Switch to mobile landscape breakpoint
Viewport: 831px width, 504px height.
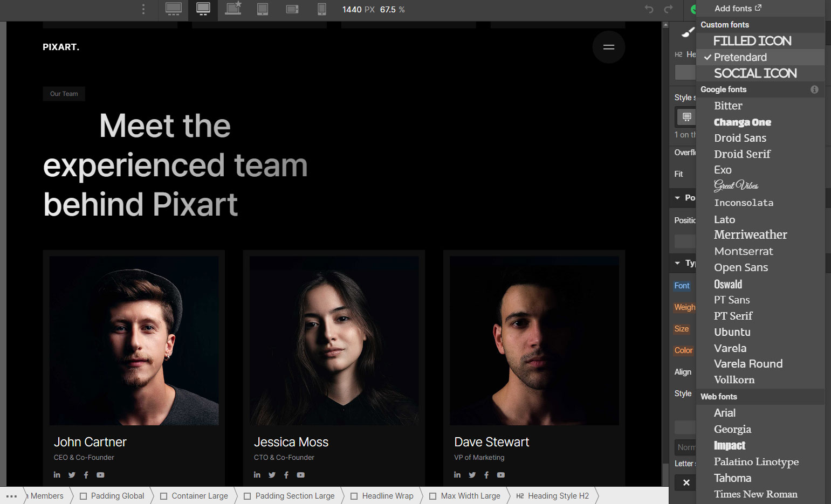[292, 9]
